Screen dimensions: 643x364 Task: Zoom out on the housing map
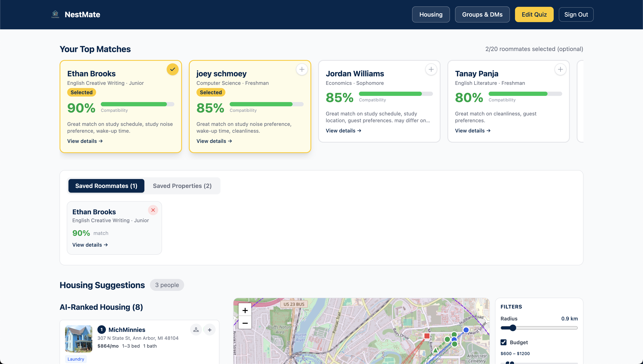tap(245, 323)
